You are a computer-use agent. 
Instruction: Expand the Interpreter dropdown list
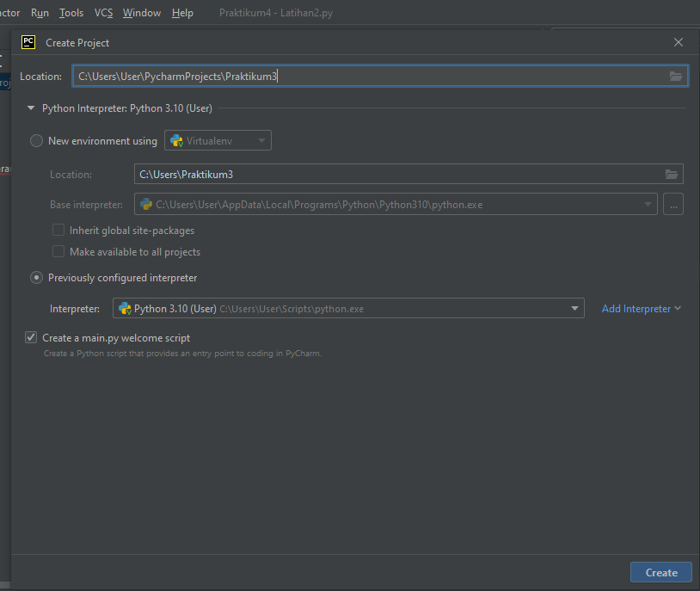coord(574,308)
